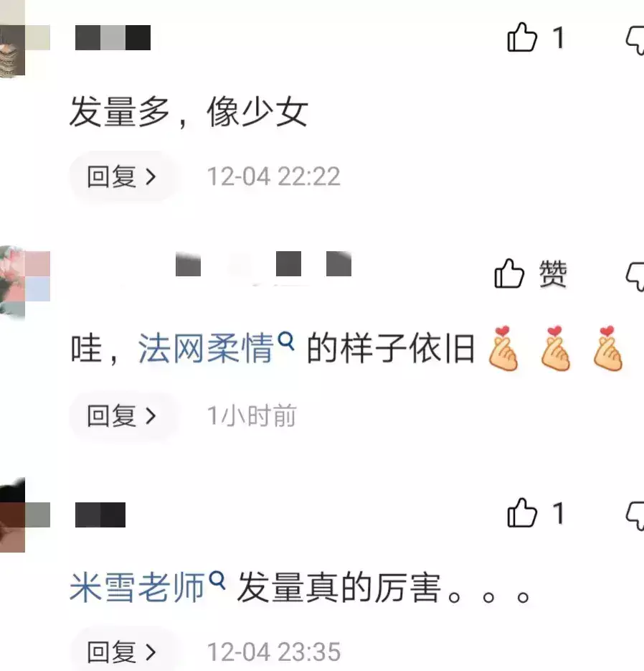Dislike the comment "发量多，像少女"
Image resolution: width=644 pixels, height=671 pixels.
[x=635, y=39]
